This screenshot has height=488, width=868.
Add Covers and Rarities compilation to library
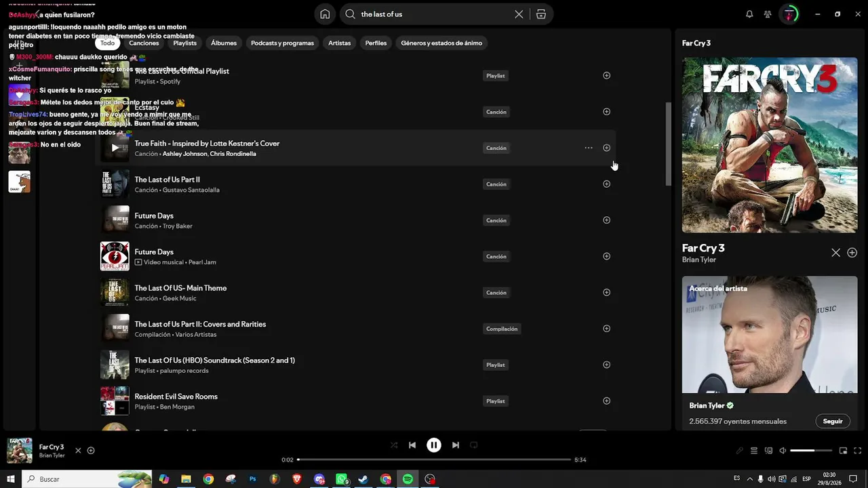607,329
